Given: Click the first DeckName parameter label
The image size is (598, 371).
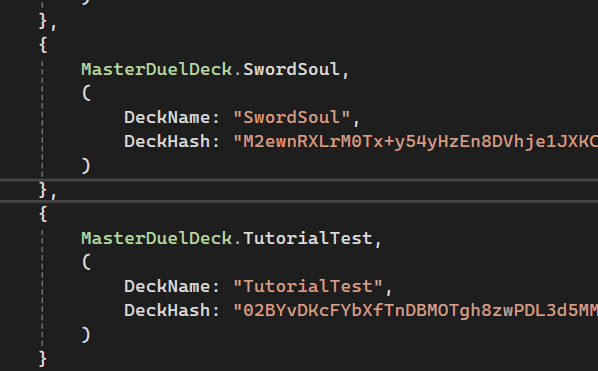Looking at the screenshot, I should click(x=167, y=117).
